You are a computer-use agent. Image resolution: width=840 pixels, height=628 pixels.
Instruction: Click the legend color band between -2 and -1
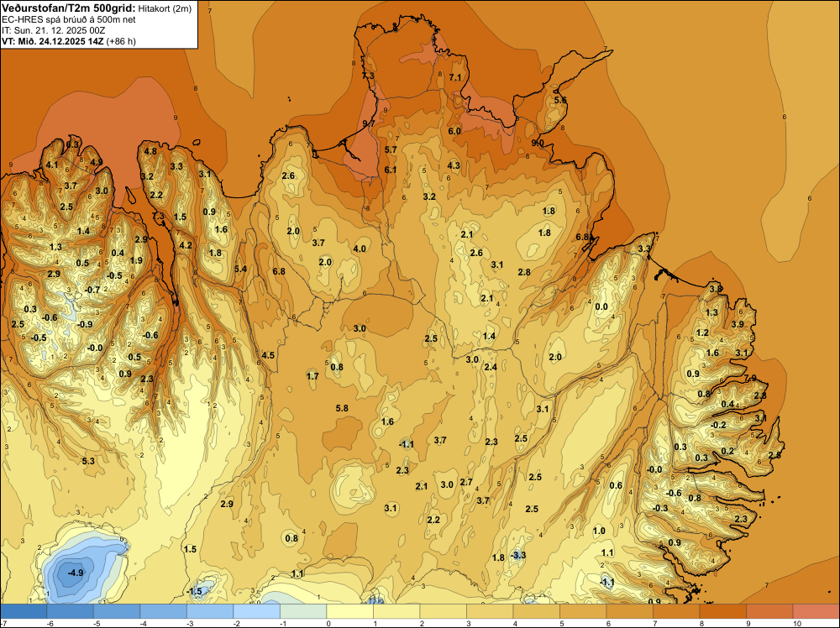tap(256, 611)
